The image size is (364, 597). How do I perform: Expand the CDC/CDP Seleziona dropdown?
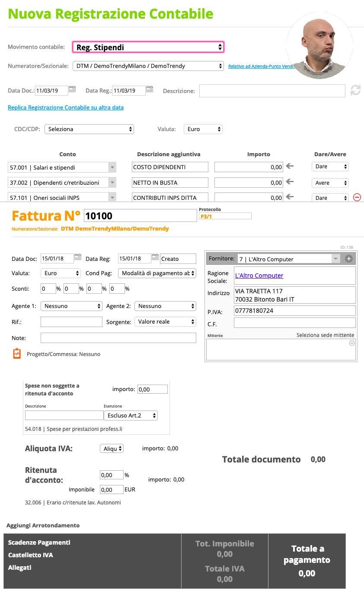click(89, 129)
